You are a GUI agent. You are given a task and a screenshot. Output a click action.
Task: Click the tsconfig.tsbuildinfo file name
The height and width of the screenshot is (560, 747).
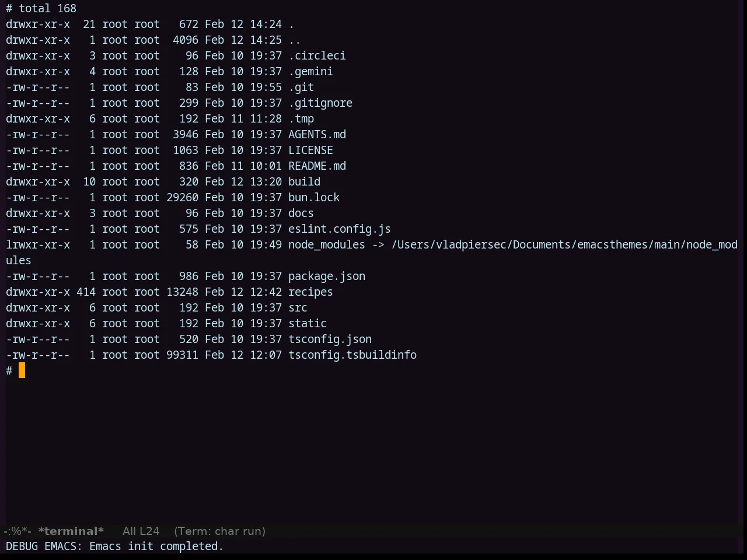352,355
